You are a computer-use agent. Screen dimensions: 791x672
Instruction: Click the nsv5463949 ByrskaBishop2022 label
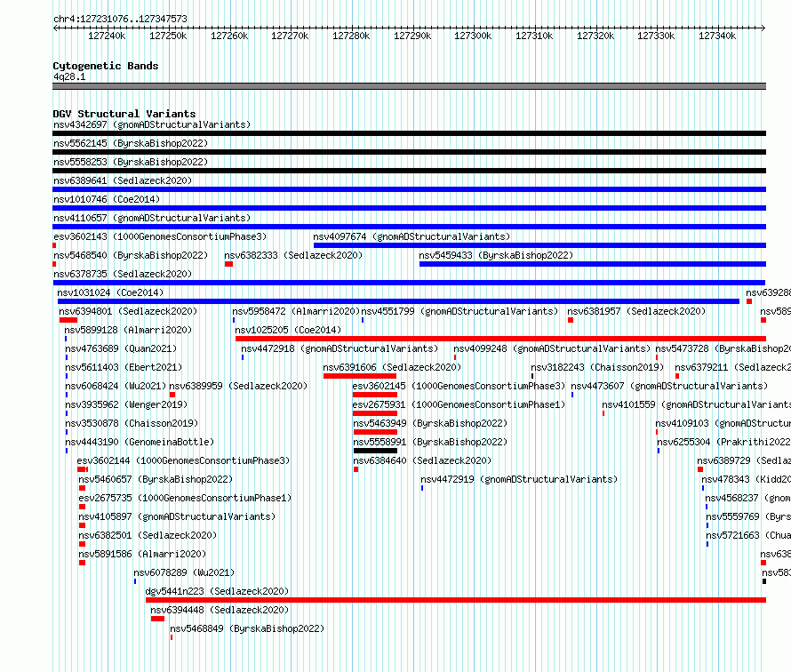(430, 423)
